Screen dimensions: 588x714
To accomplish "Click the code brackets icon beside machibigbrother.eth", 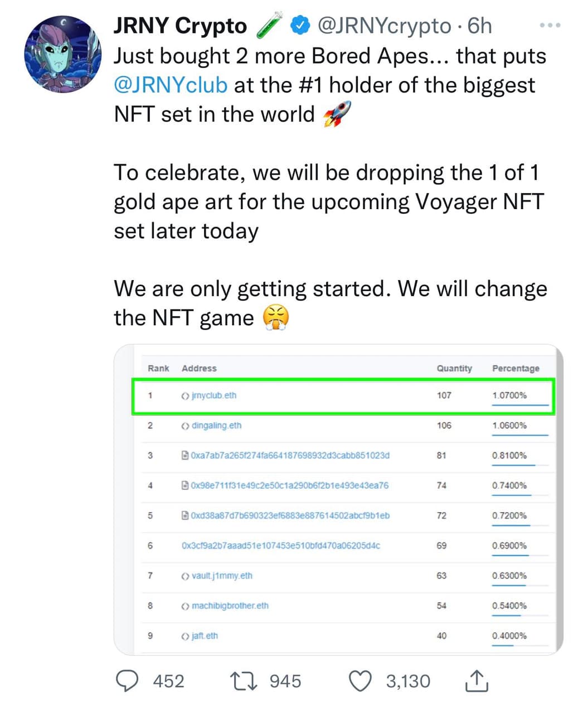I will point(185,606).
